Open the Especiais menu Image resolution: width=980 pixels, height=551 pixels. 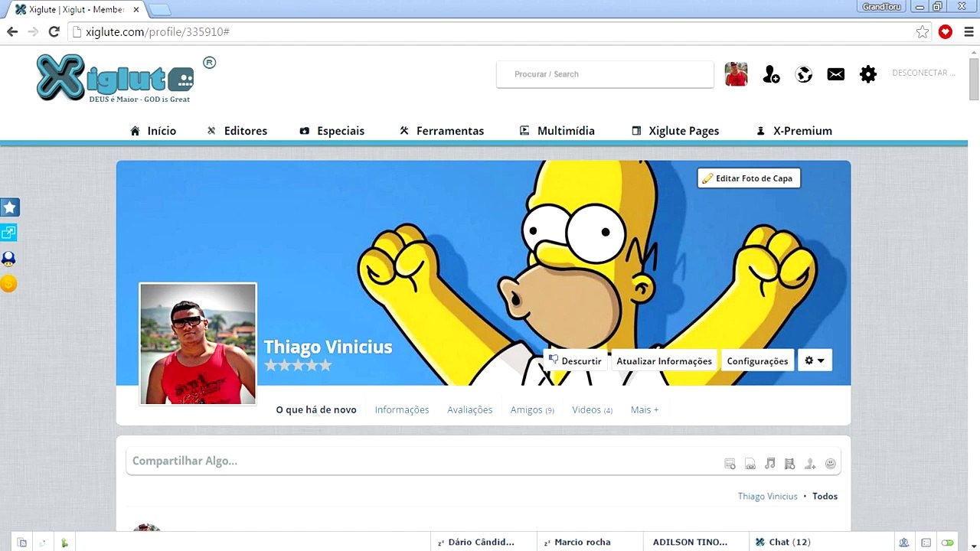pyautogui.click(x=332, y=131)
